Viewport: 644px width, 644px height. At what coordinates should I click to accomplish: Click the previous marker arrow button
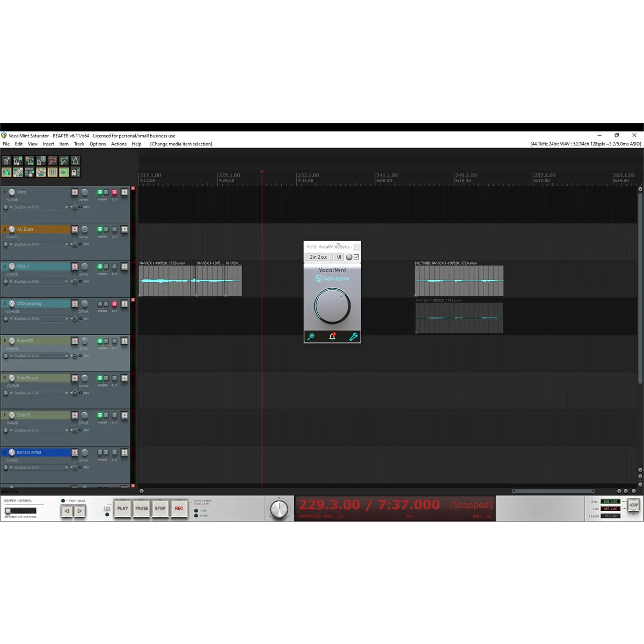click(x=67, y=511)
